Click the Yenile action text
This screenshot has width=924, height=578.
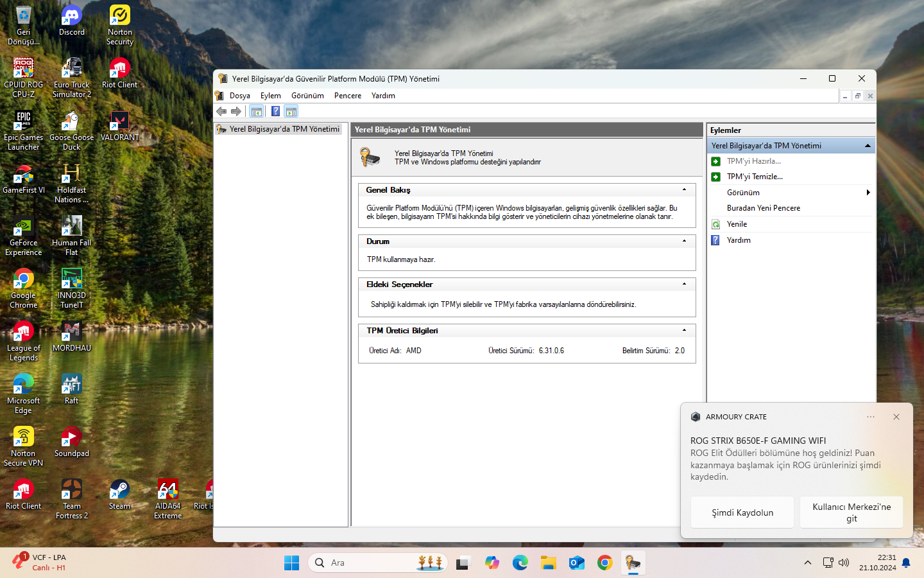tap(737, 224)
